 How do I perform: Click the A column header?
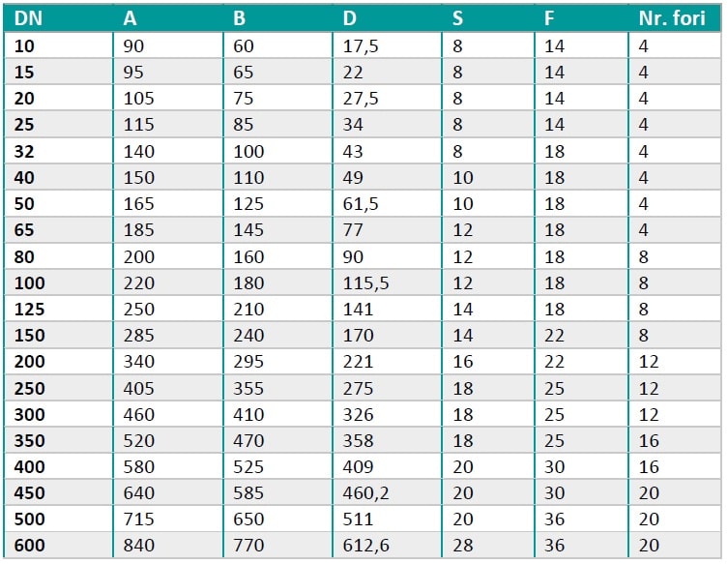click(130, 18)
